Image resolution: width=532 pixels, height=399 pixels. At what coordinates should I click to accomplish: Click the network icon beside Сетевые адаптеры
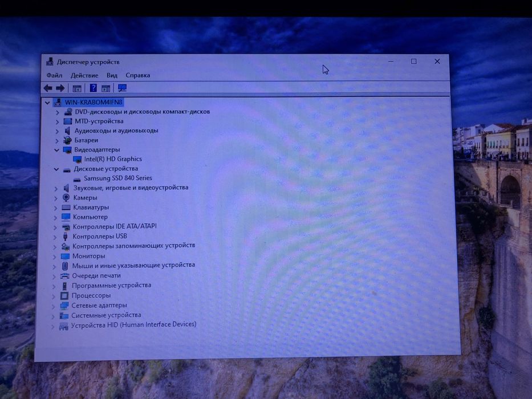64,306
